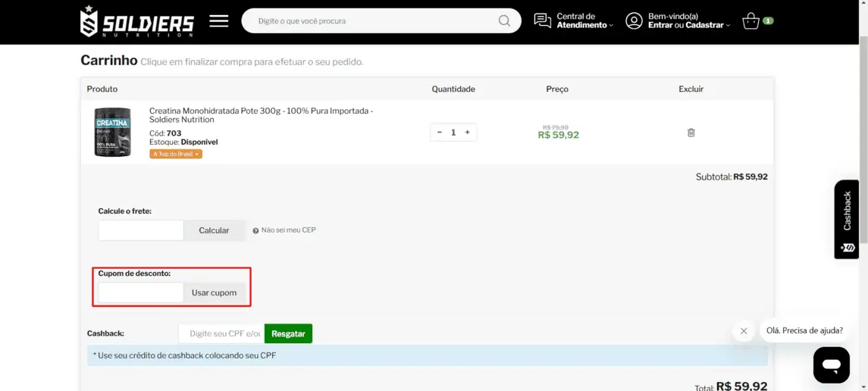This screenshot has height=391, width=868.
Task: Click the Creatina product thumbnail
Action: (112, 132)
